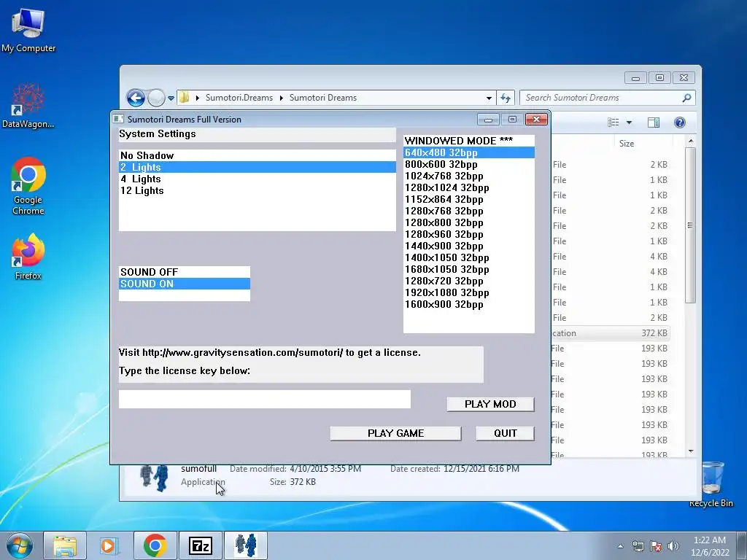Click the Sumotori Dreams breadcrumb folder
The height and width of the screenshot is (560, 747).
click(323, 98)
